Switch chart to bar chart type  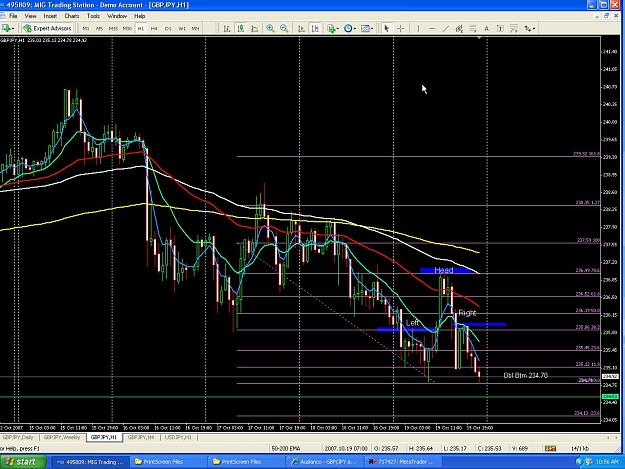tap(227, 28)
